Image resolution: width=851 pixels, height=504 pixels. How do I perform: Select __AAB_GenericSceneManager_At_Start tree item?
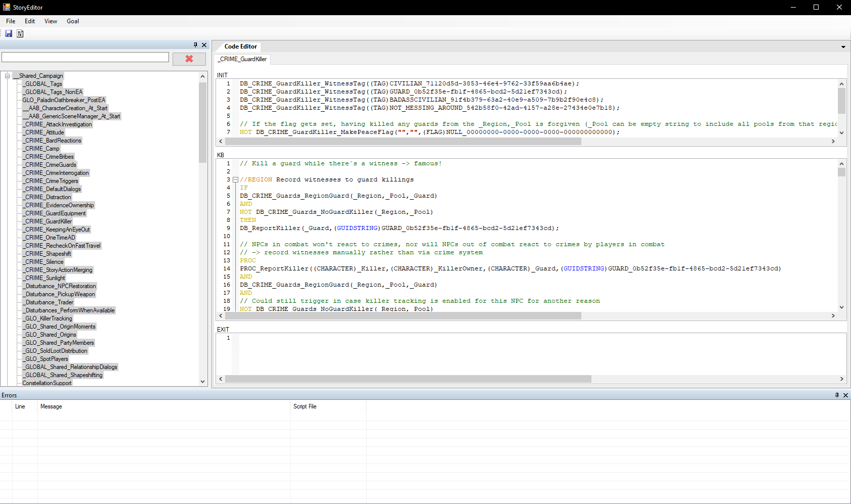coord(71,116)
